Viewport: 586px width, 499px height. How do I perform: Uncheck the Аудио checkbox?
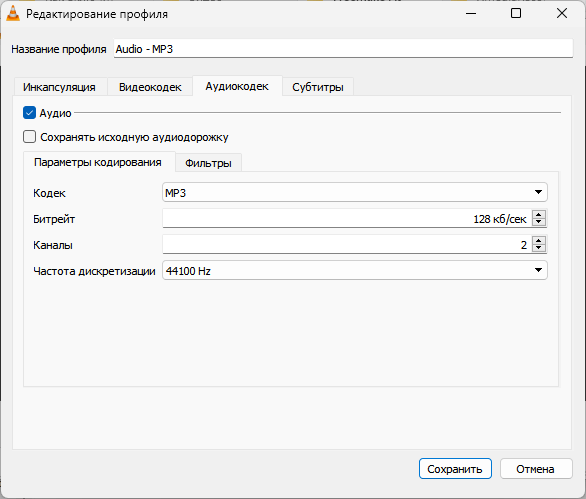[29, 113]
